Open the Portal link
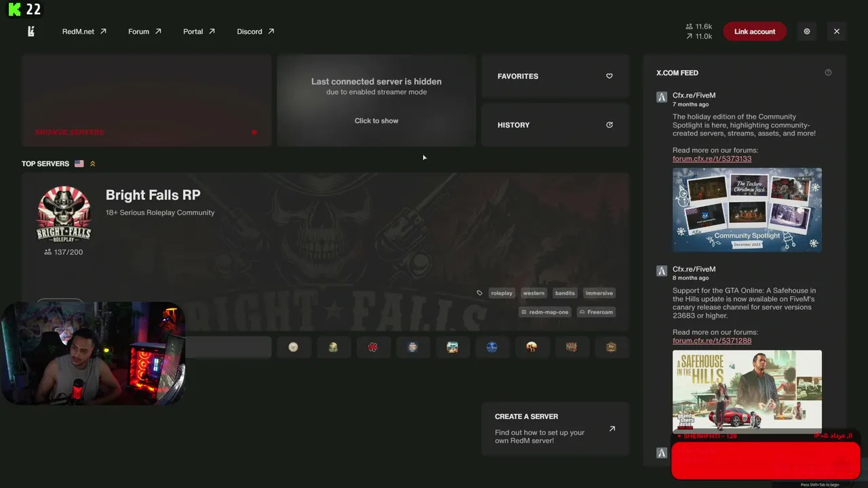This screenshot has width=868, height=488. (199, 31)
